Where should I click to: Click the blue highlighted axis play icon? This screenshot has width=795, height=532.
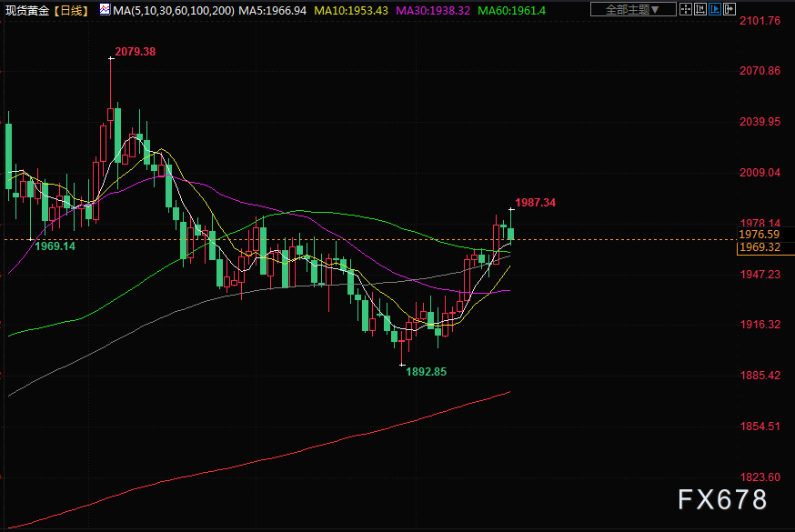coord(715,9)
